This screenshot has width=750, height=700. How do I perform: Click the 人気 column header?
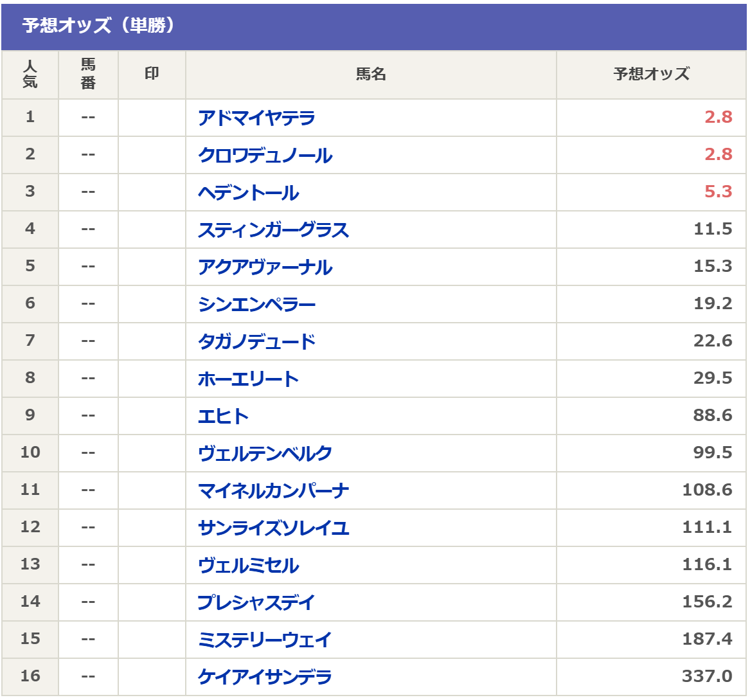[30, 75]
